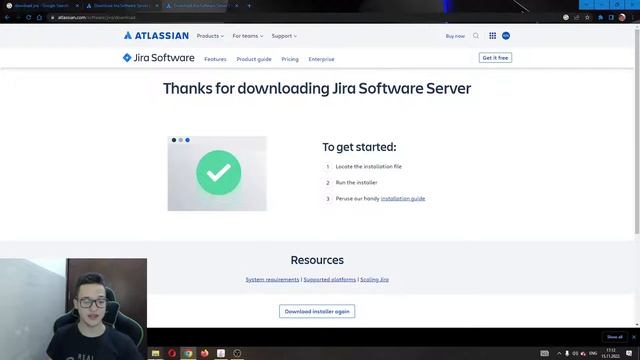Click the page vertical scrollbar

pyautogui.click(x=637, y=131)
